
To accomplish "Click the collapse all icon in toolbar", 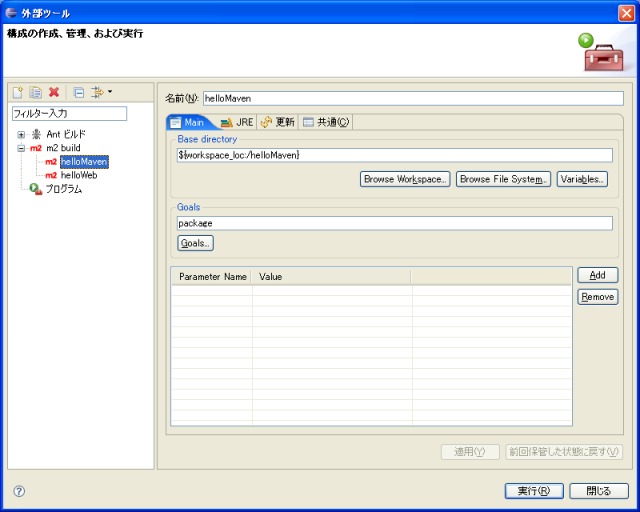I will (78, 92).
